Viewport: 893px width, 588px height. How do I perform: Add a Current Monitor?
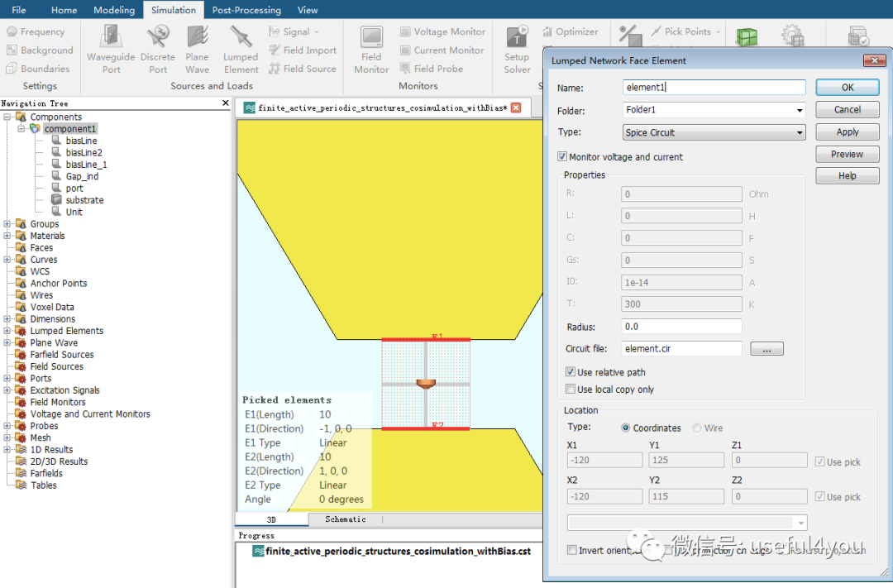coord(442,50)
